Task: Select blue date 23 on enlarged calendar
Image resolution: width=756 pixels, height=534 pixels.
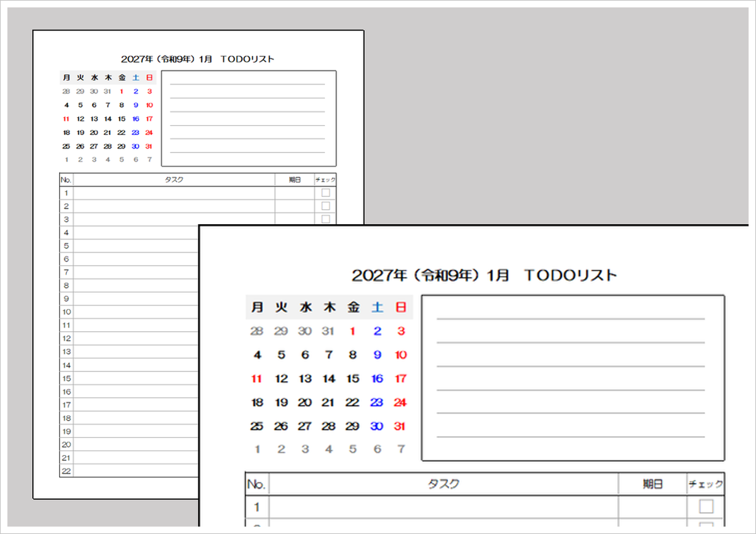Action: coord(377,402)
